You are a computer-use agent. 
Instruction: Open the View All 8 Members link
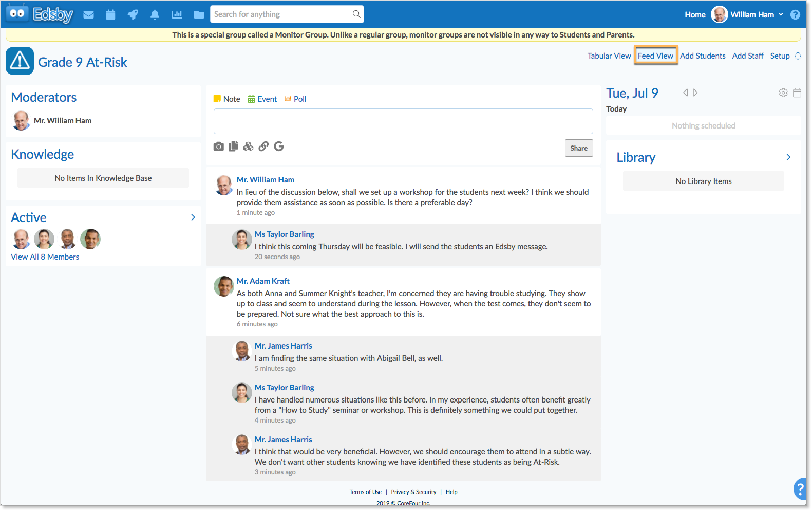[45, 257]
